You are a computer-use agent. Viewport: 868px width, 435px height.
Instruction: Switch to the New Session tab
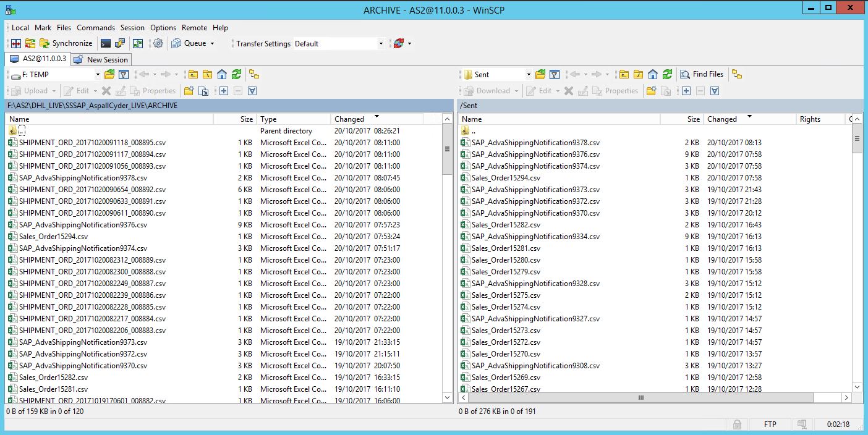point(101,60)
